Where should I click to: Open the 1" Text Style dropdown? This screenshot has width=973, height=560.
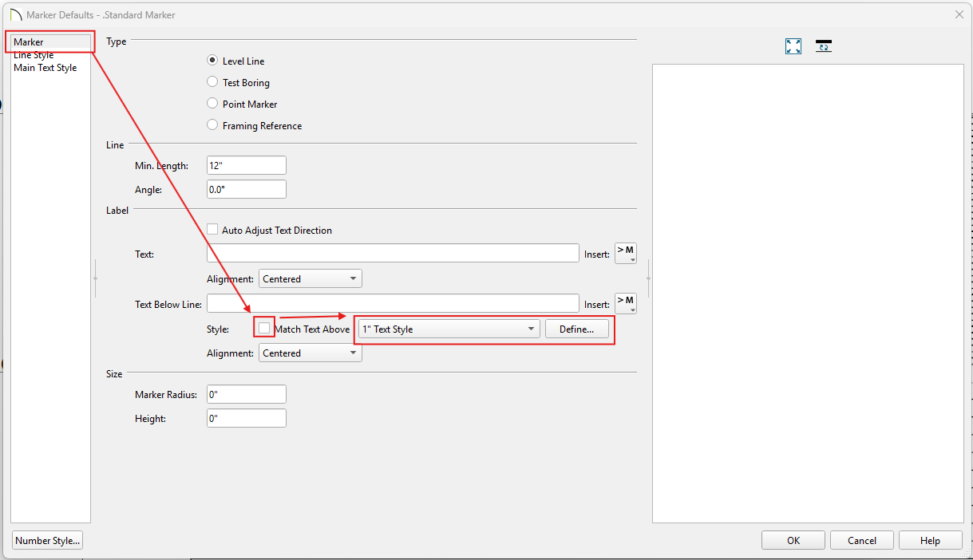pos(449,329)
